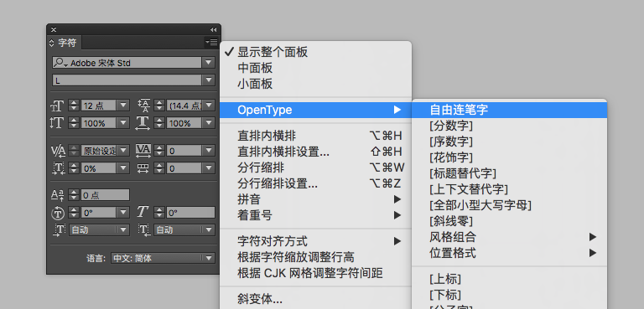Click the baseline shift icon
The width and height of the screenshot is (644, 309).
pyautogui.click(x=58, y=195)
